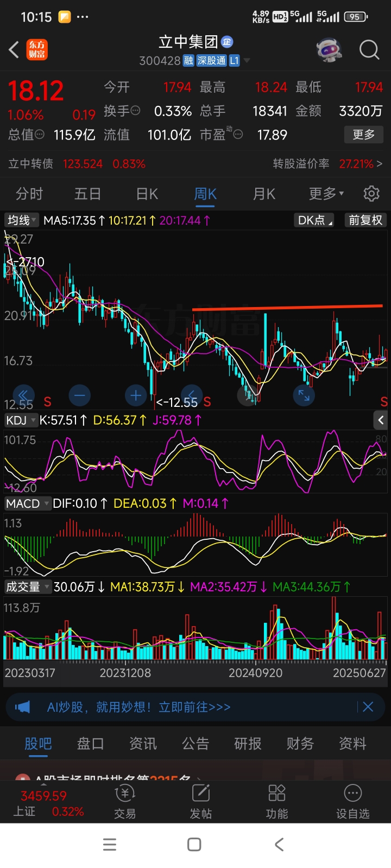The image size is (391, 868).
Task: Tap the MA5:17.35 readout
Action: pyautogui.click(x=74, y=220)
